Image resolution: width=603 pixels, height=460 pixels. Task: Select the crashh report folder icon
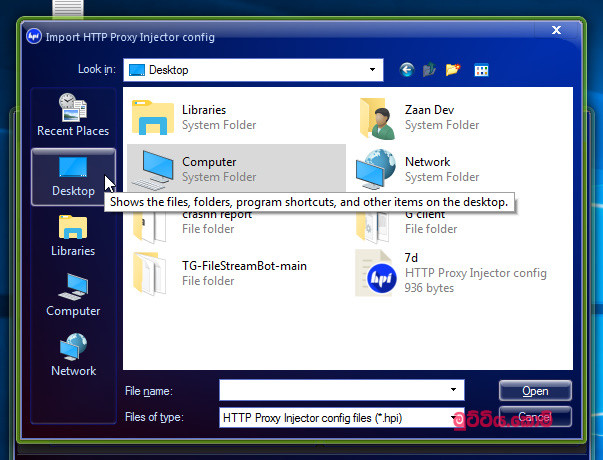click(150, 227)
